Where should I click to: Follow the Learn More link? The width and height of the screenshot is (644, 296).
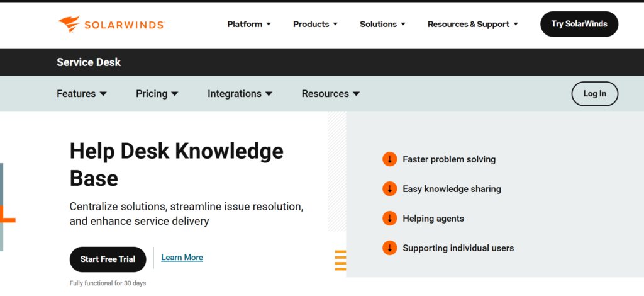tap(182, 258)
